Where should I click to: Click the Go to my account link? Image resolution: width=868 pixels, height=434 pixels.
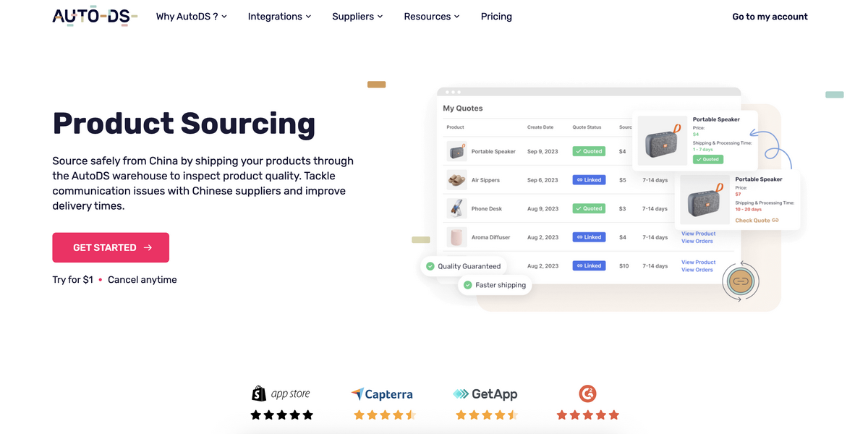pos(770,16)
